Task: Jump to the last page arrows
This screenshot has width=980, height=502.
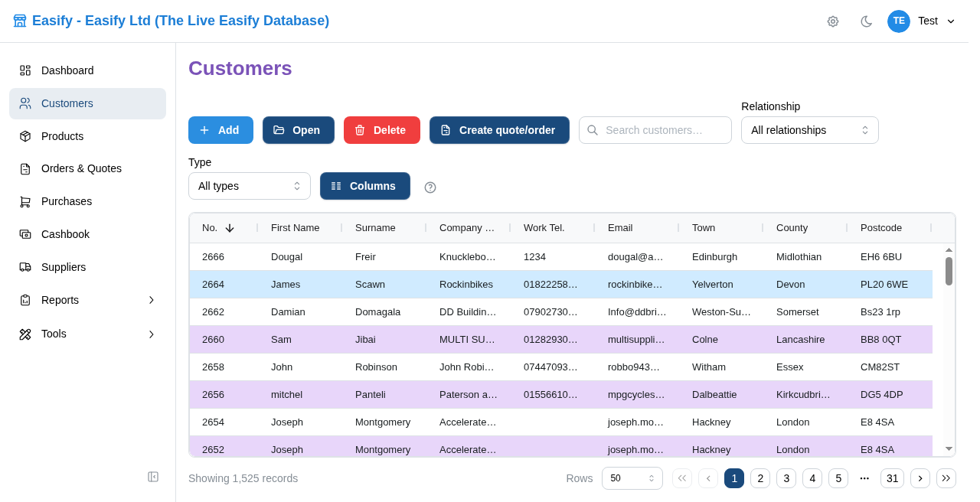Action: 946,478
